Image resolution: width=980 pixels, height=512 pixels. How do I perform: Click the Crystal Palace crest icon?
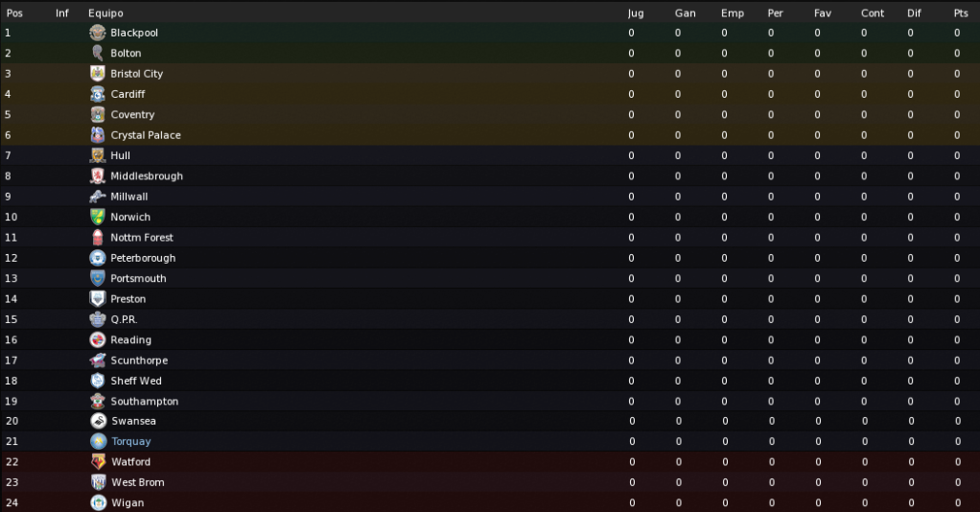coord(98,135)
